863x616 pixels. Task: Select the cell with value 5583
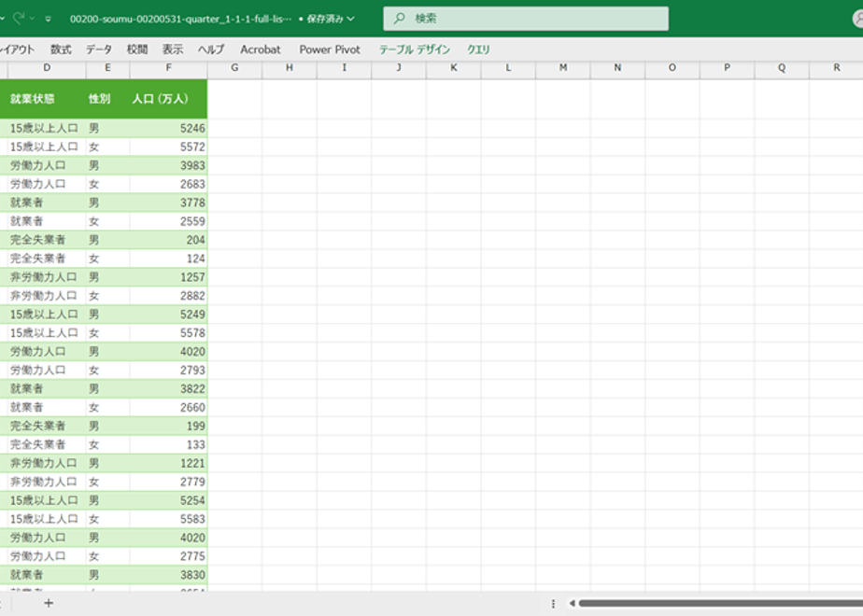(168, 519)
